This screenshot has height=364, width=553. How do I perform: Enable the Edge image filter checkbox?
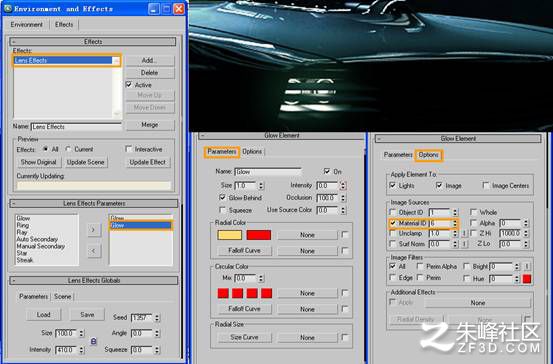pos(393,278)
